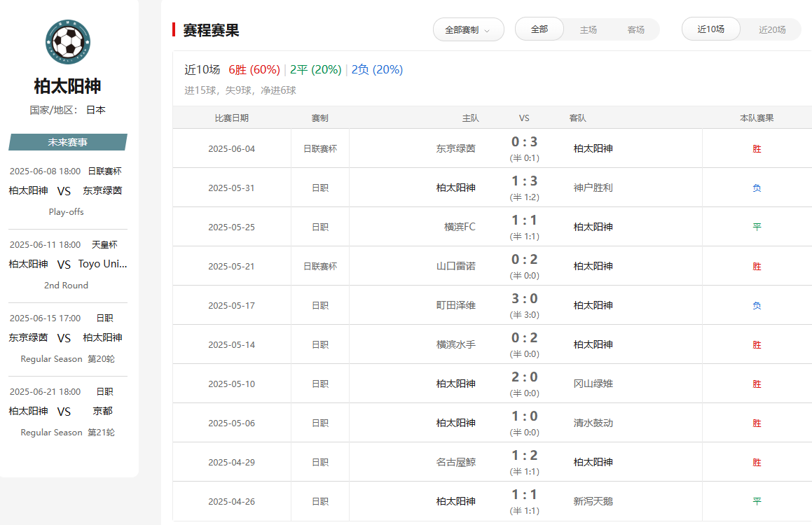
Task: Click the 未来赛事 section header
Action: pyautogui.click(x=68, y=142)
